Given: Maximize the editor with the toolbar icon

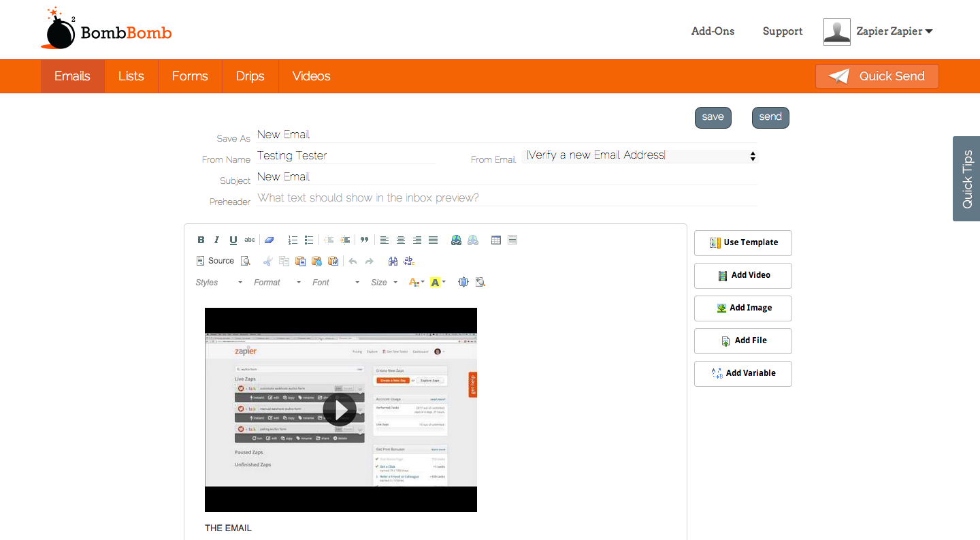Looking at the screenshot, I should (x=463, y=282).
